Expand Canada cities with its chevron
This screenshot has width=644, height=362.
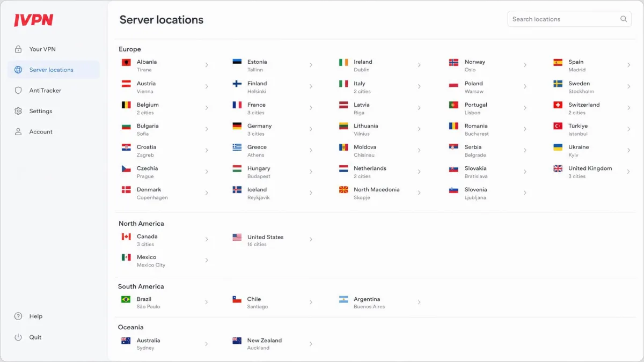tap(207, 239)
